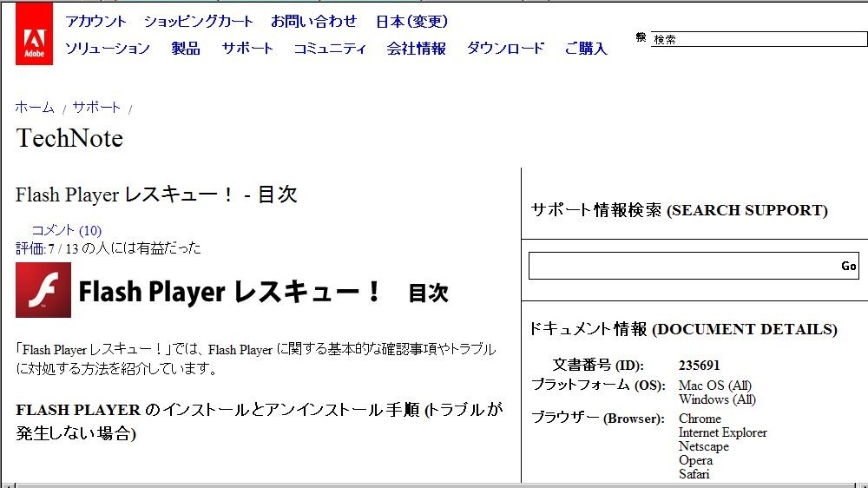
Task: Click the Safari entry
Action: (694, 474)
